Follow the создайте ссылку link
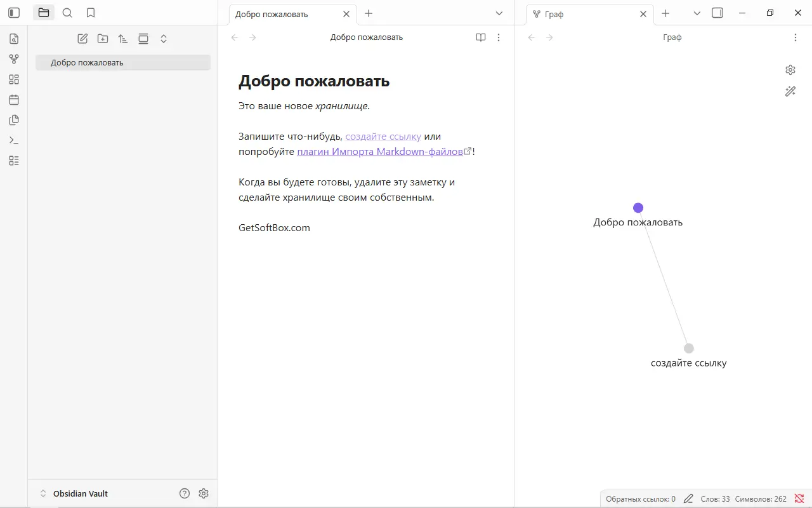 coord(383,137)
